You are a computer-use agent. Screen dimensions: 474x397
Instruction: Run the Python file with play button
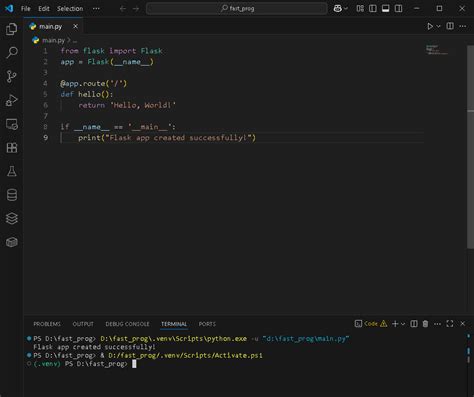[430, 26]
